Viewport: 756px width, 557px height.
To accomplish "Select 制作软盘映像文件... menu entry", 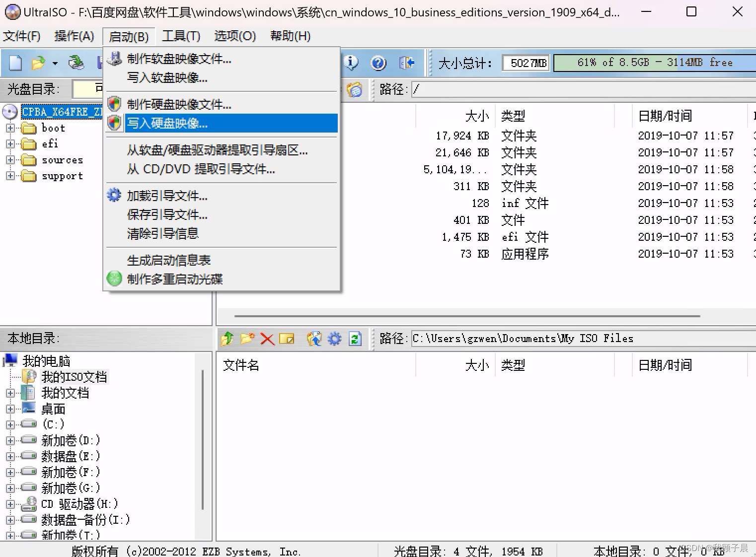I will (x=222, y=59).
